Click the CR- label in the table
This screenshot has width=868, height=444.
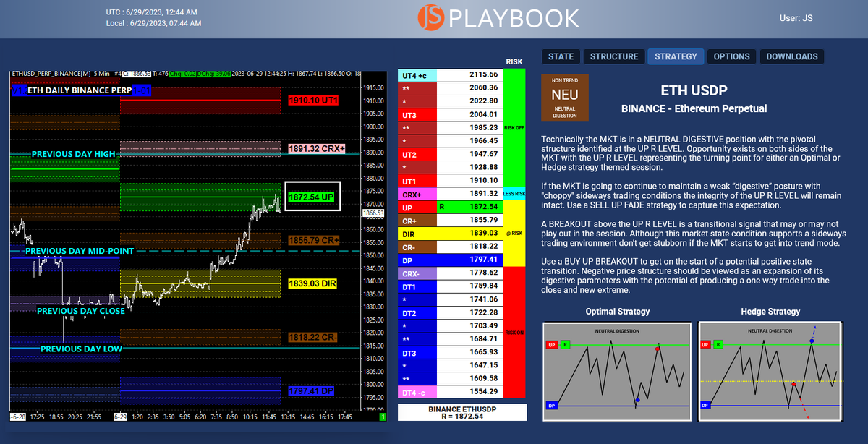418,246
